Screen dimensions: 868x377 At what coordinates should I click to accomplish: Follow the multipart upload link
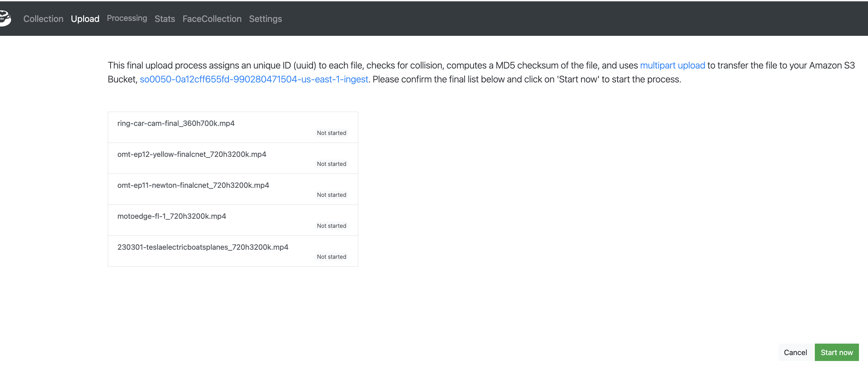(672, 65)
